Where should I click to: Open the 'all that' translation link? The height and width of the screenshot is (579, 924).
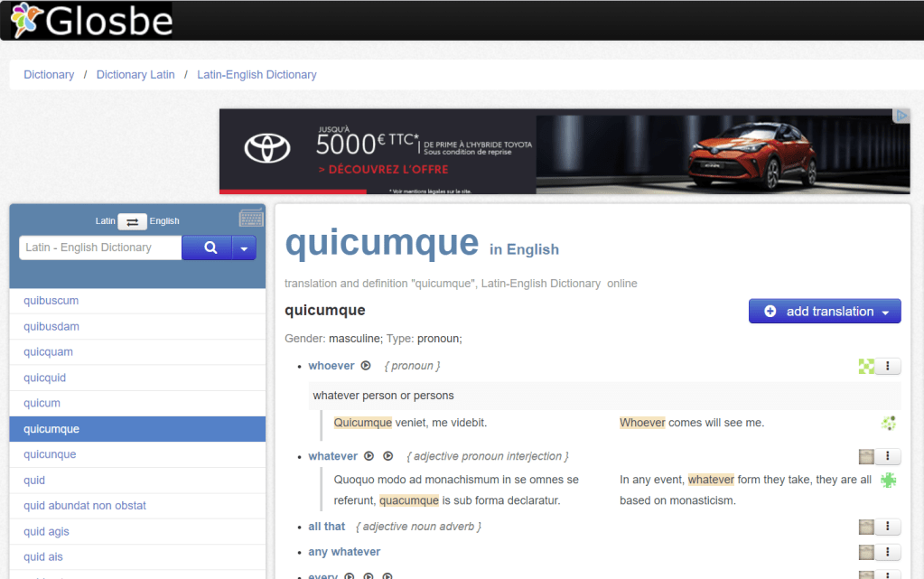point(326,526)
